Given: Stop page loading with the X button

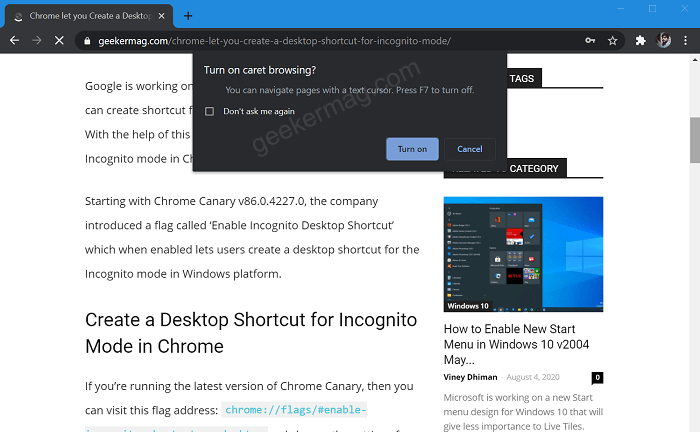Looking at the screenshot, I should (x=59, y=41).
